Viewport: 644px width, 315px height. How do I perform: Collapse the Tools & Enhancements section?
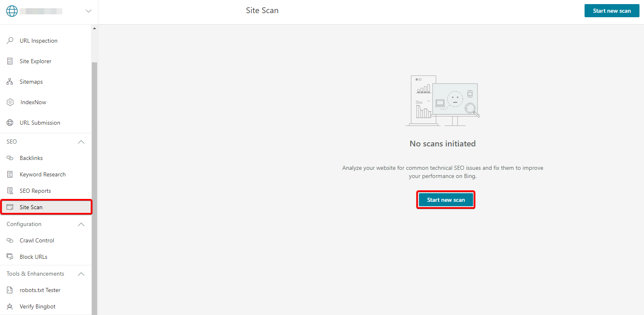[81, 274]
